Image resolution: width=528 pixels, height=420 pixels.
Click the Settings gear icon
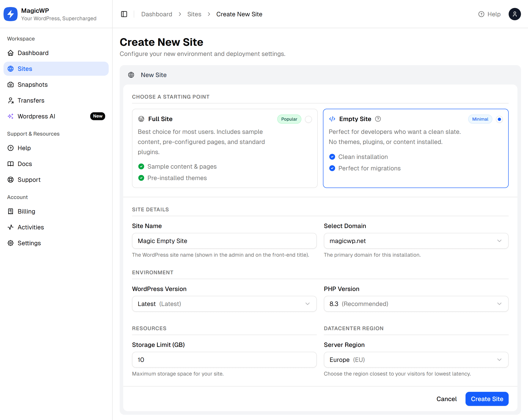11,243
